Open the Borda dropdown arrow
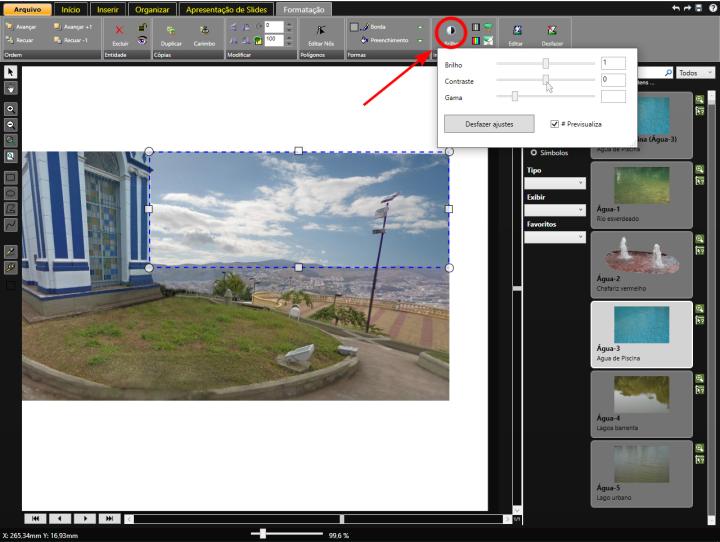Screen dimensions: 720x542 [420, 28]
